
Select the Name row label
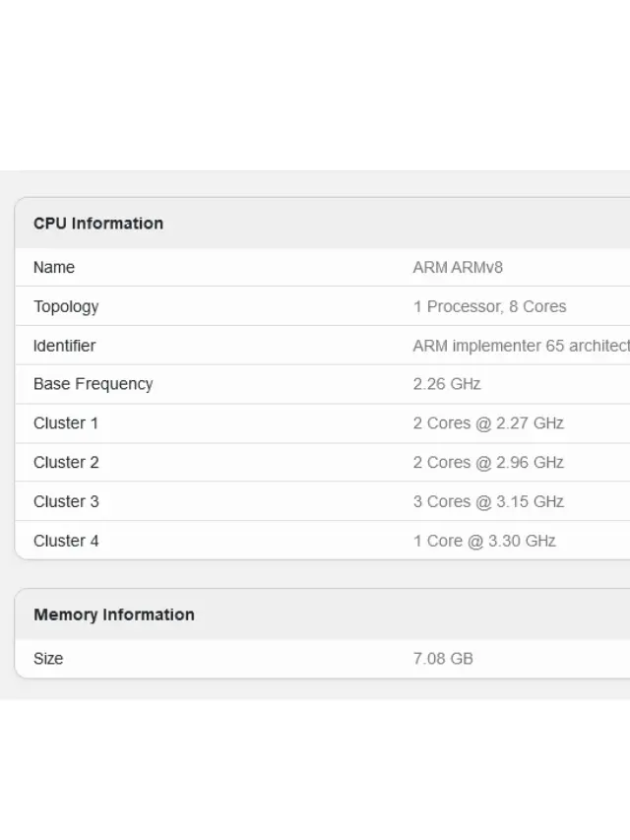(53, 267)
